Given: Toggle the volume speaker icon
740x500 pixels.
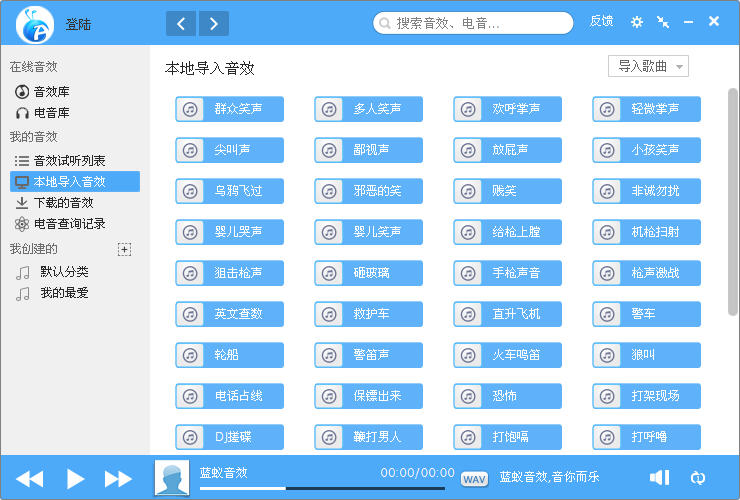Looking at the screenshot, I should [659, 478].
